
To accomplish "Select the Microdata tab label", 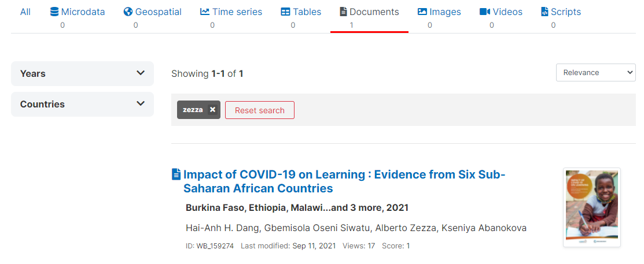I will (x=83, y=12).
